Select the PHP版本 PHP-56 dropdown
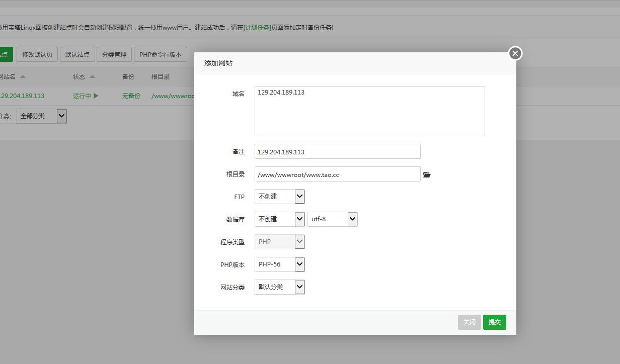The width and height of the screenshot is (620, 364). [279, 264]
